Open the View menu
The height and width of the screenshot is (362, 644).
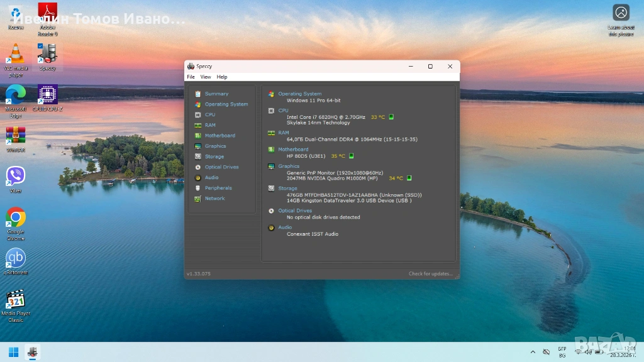(206, 77)
